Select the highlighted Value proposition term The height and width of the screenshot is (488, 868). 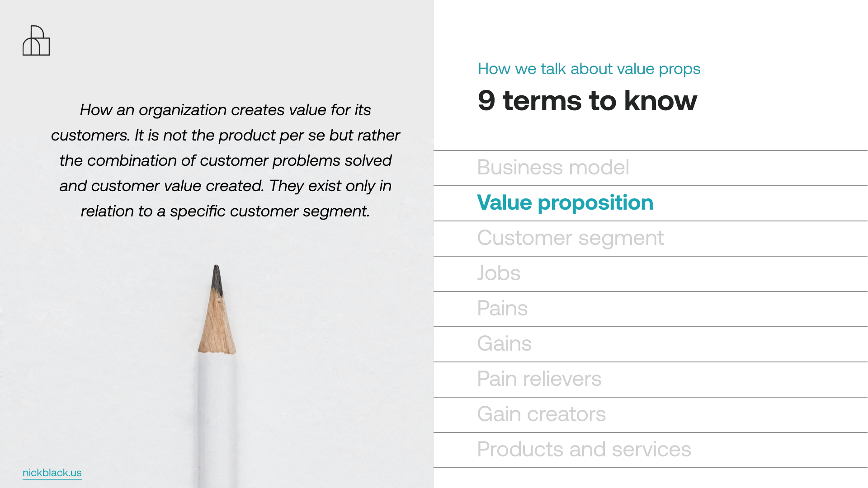(x=565, y=203)
